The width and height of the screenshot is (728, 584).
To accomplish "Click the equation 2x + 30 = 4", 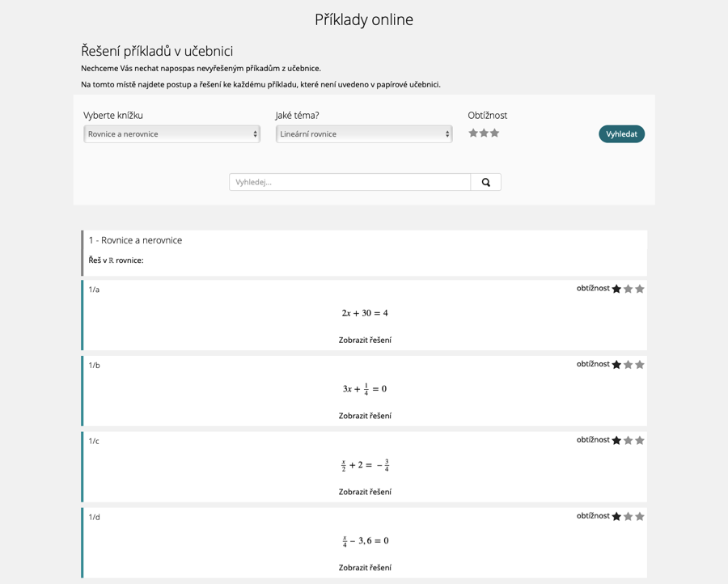I will [365, 313].
